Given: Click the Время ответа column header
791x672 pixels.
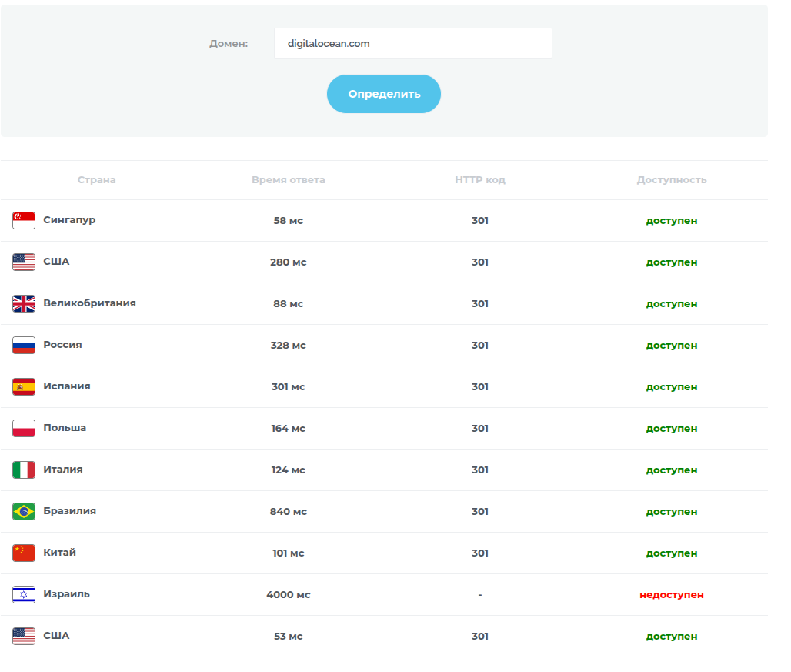Looking at the screenshot, I should point(288,179).
